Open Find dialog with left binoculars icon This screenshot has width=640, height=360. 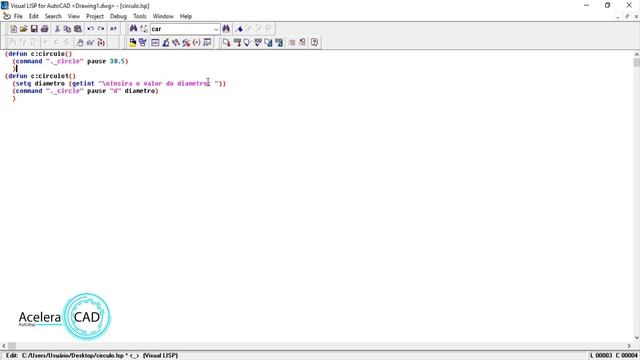click(x=133, y=29)
